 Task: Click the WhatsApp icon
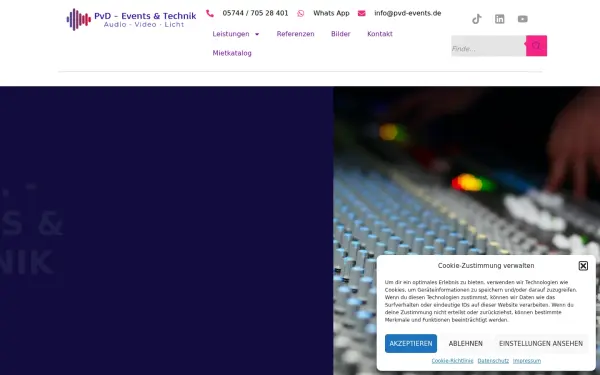pos(301,13)
